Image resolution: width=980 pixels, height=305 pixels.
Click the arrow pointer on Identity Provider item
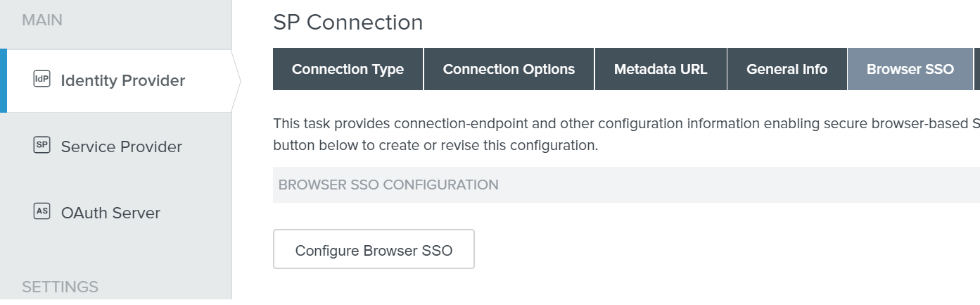[236, 81]
